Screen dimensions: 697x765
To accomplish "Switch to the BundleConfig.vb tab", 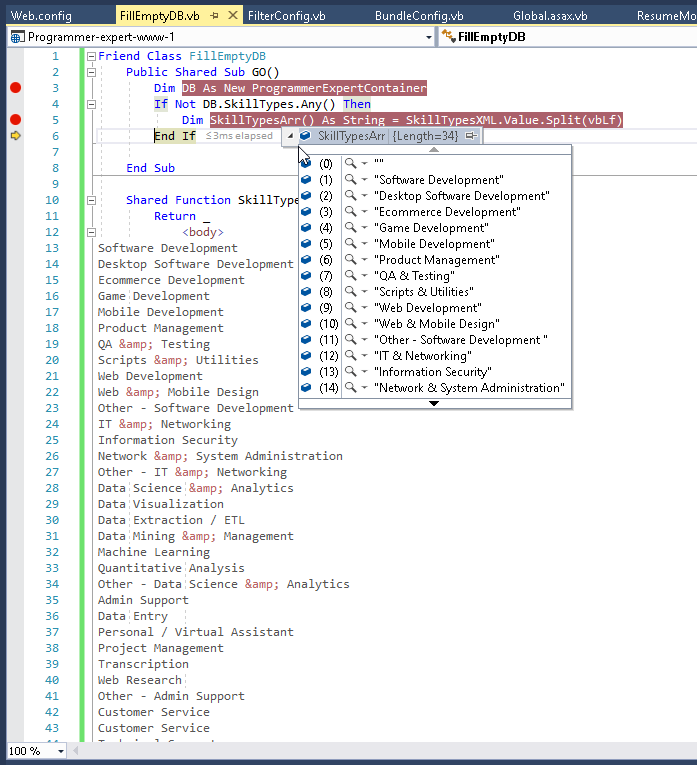I will pos(419,16).
